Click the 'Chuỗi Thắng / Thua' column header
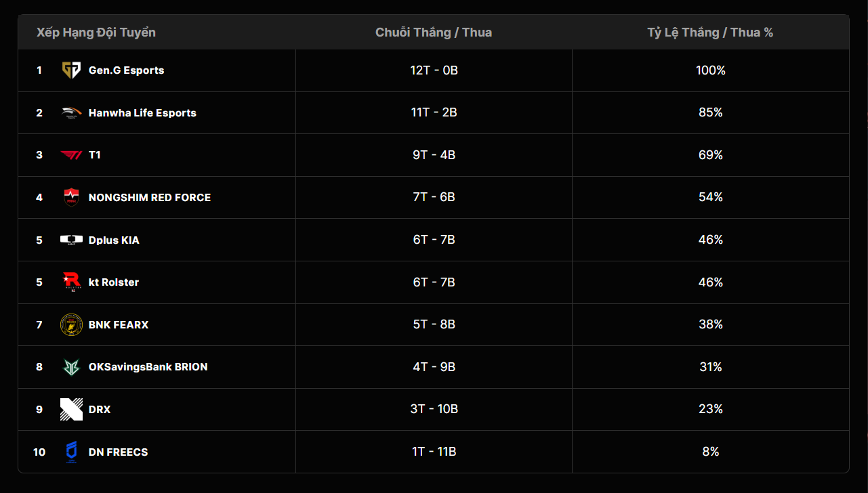 [x=434, y=33]
